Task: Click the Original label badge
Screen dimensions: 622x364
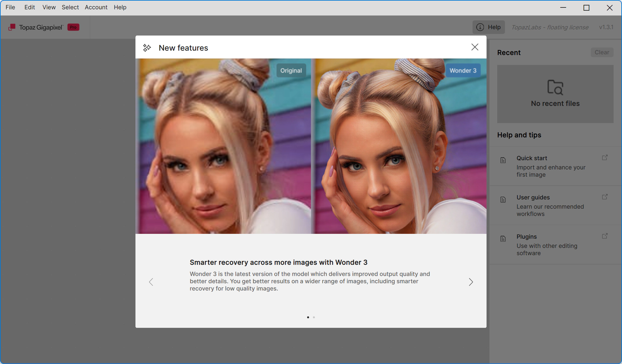Action: (291, 70)
